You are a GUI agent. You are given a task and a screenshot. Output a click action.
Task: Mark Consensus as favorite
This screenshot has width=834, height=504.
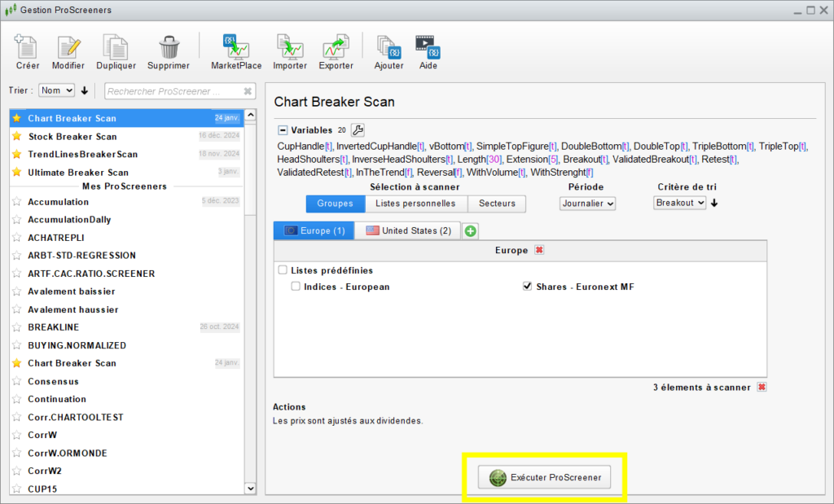17,381
